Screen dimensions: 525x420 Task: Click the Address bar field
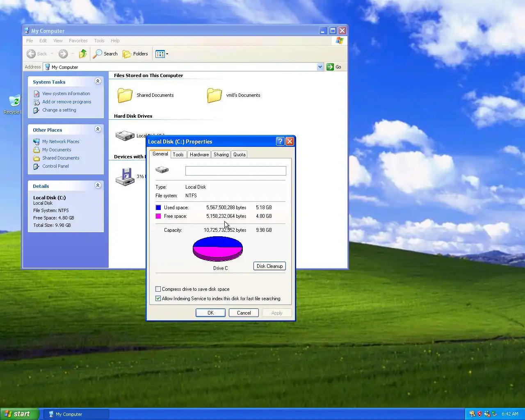[183, 67]
